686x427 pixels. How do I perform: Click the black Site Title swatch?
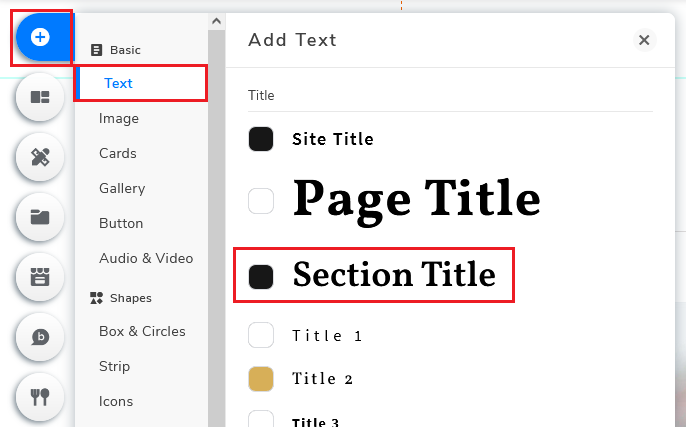pos(261,139)
